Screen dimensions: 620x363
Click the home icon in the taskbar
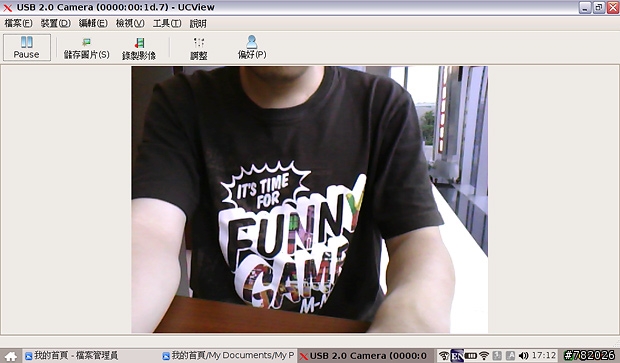click(x=11, y=356)
